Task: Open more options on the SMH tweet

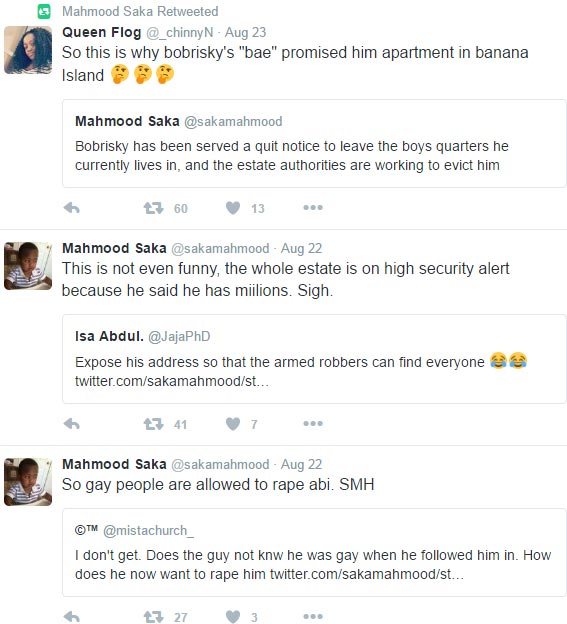Action: click(x=313, y=616)
